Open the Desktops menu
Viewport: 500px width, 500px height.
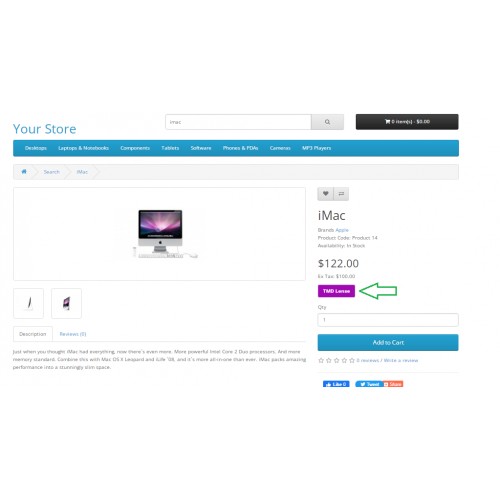(x=36, y=148)
